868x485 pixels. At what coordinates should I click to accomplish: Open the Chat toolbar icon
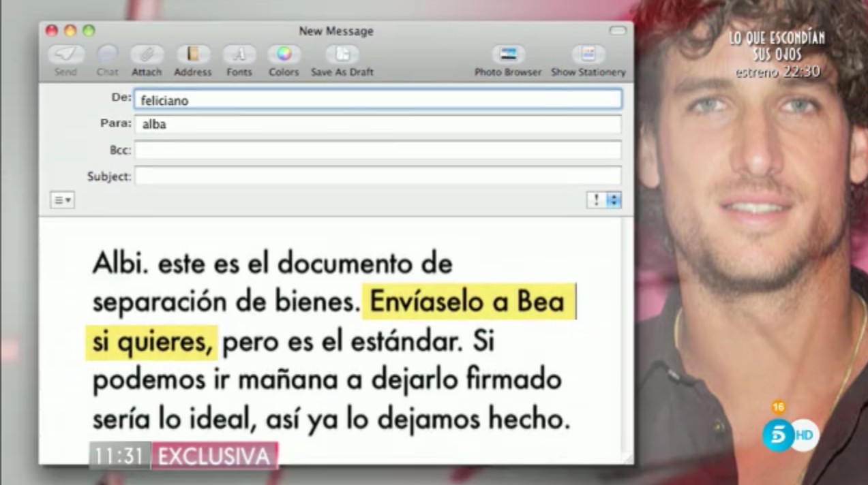click(x=107, y=54)
